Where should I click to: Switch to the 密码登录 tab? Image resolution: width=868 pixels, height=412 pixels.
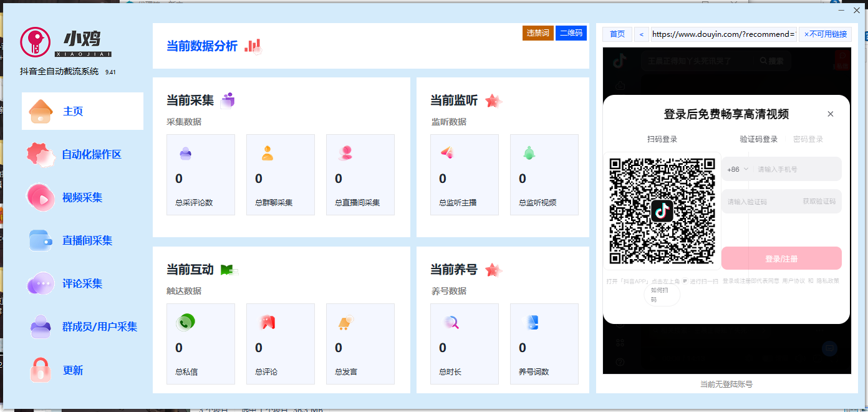pyautogui.click(x=808, y=139)
